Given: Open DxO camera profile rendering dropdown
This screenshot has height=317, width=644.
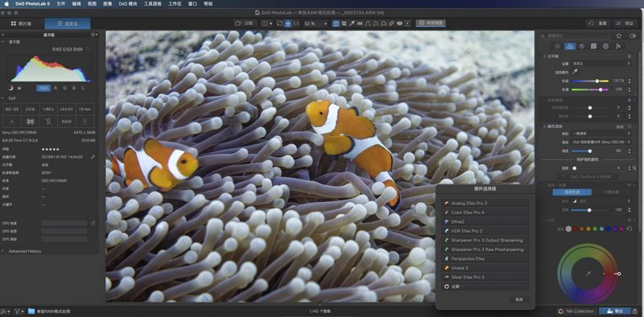Looking at the screenshot, I should click(601, 142).
